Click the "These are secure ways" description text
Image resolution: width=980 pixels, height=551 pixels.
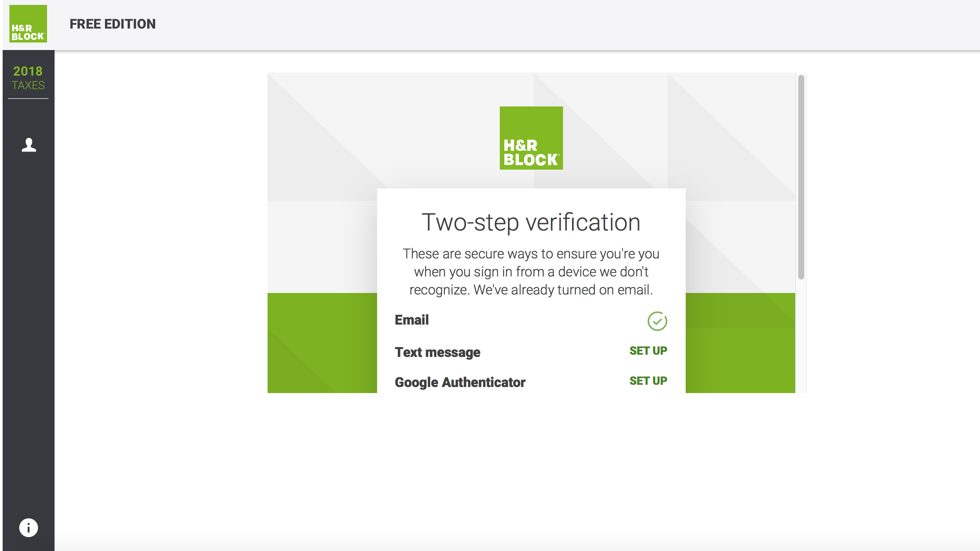click(531, 272)
